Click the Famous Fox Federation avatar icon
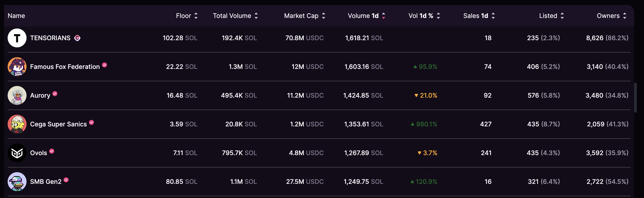This screenshot has width=644, height=198. click(17, 67)
